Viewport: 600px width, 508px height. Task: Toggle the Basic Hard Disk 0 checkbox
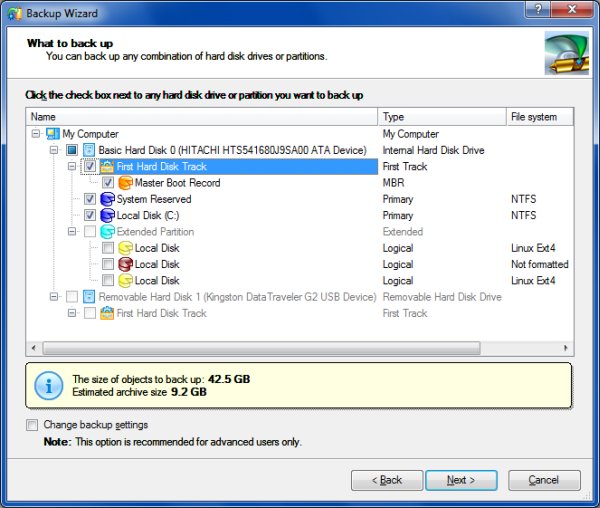coord(72,150)
